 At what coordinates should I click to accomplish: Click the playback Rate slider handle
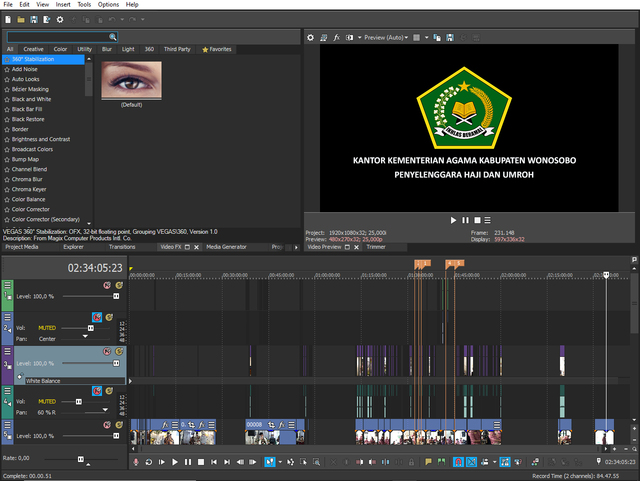click(81, 459)
